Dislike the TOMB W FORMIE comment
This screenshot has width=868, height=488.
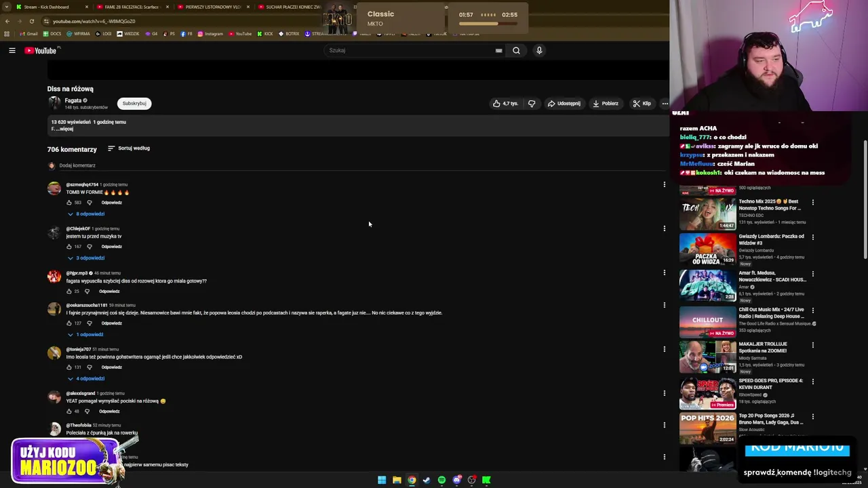coord(89,203)
